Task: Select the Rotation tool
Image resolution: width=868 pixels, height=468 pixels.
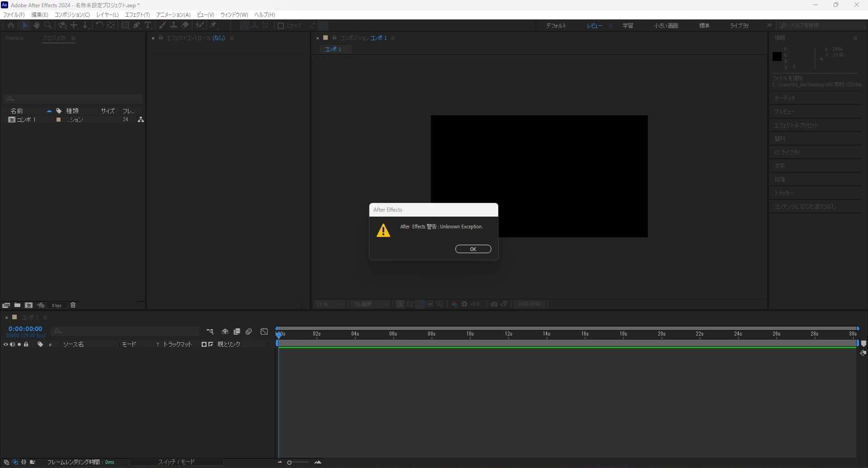Action: pyautogui.click(x=99, y=25)
